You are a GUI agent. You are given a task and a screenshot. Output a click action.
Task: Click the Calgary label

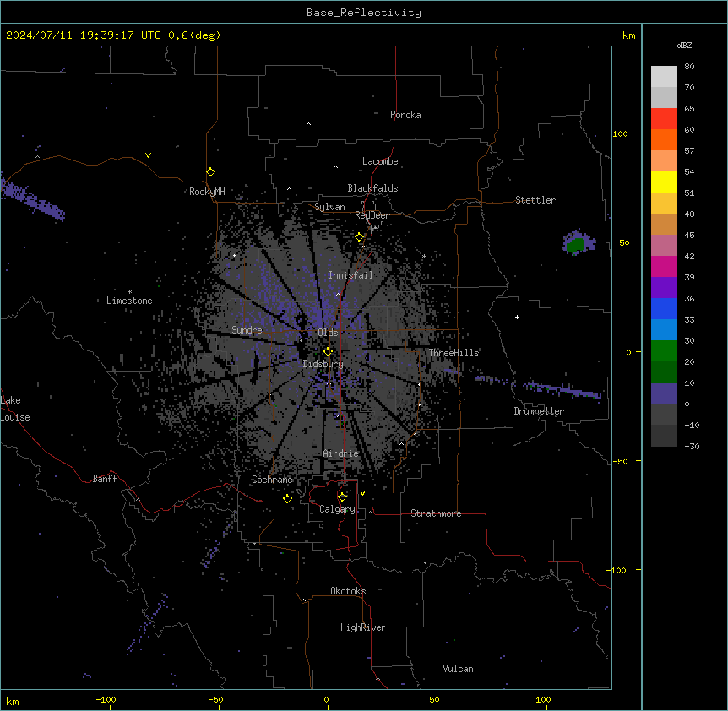click(337, 509)
